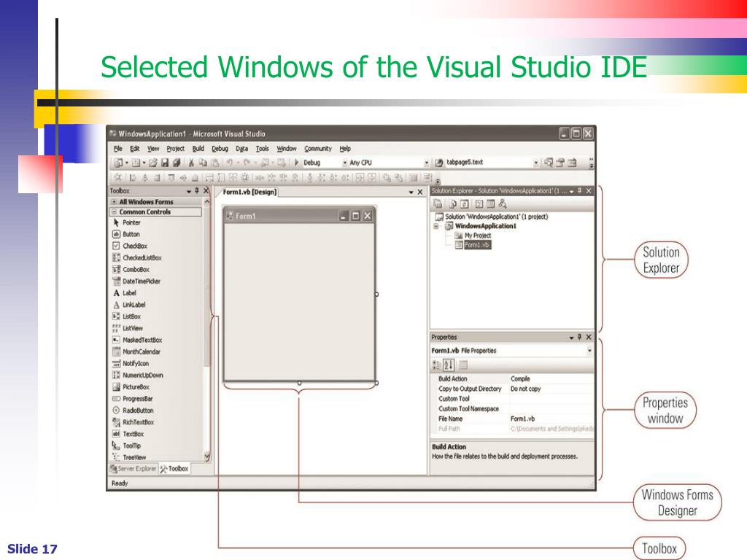Select the Label control in Toolbox
This screenshot has width=747, height=560.
click(125, 293)
